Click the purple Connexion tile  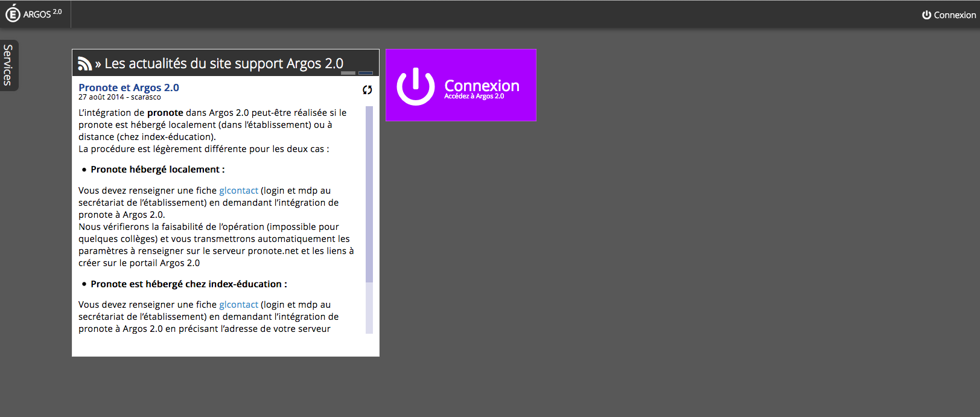(461, 85)
